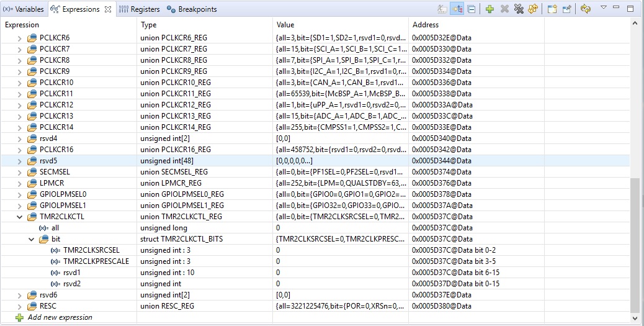Expand the SECMSEL tree node

coord(19,172)
